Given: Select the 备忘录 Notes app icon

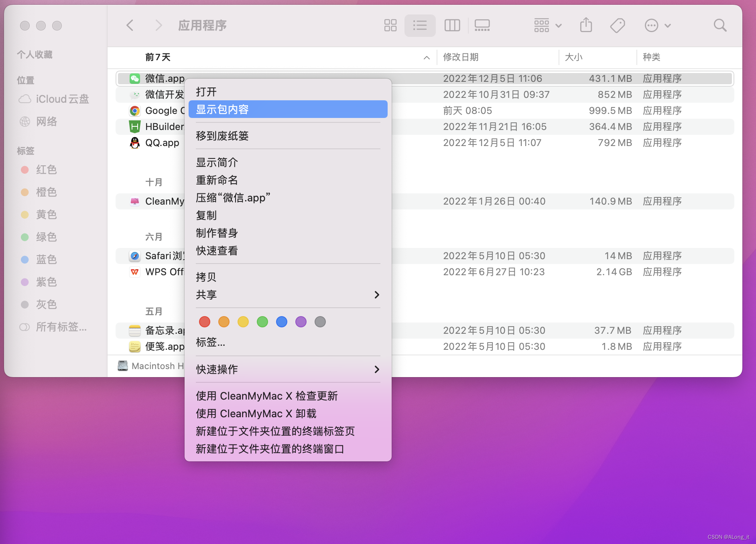Looking at the screenshot, I should pos(135,331).
